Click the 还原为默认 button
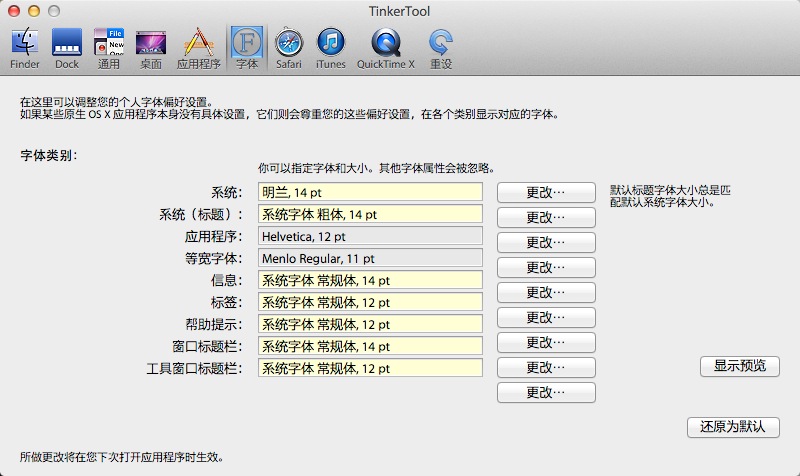 coord(733,427)
